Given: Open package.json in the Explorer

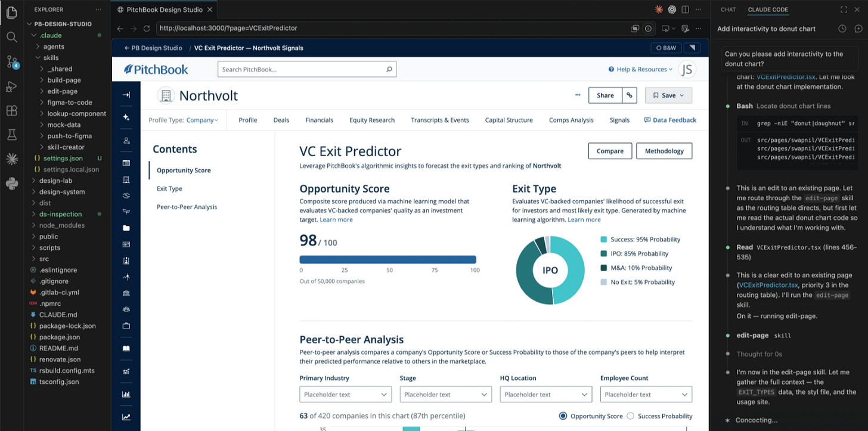Looking at the screenshot, I should (59, 337).
